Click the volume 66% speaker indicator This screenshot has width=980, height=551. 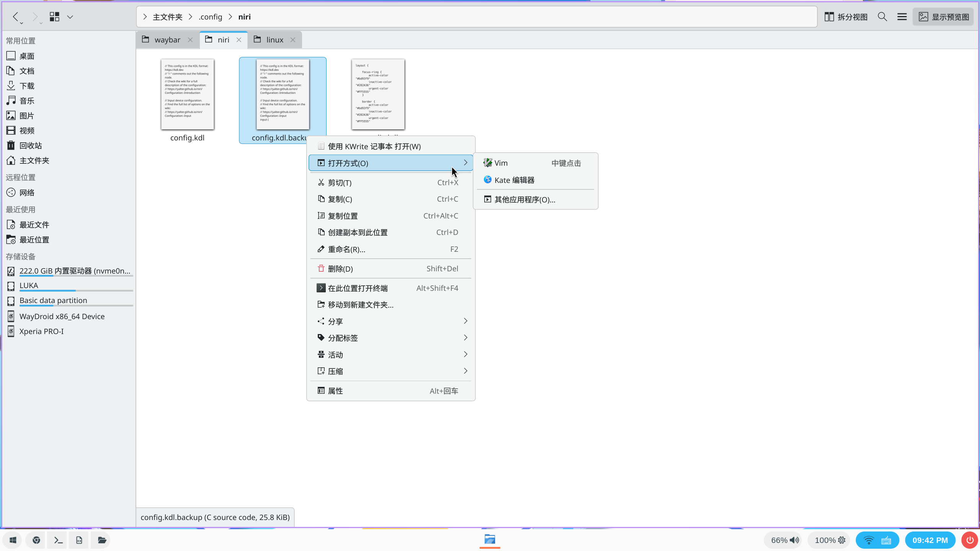point(785,540)
